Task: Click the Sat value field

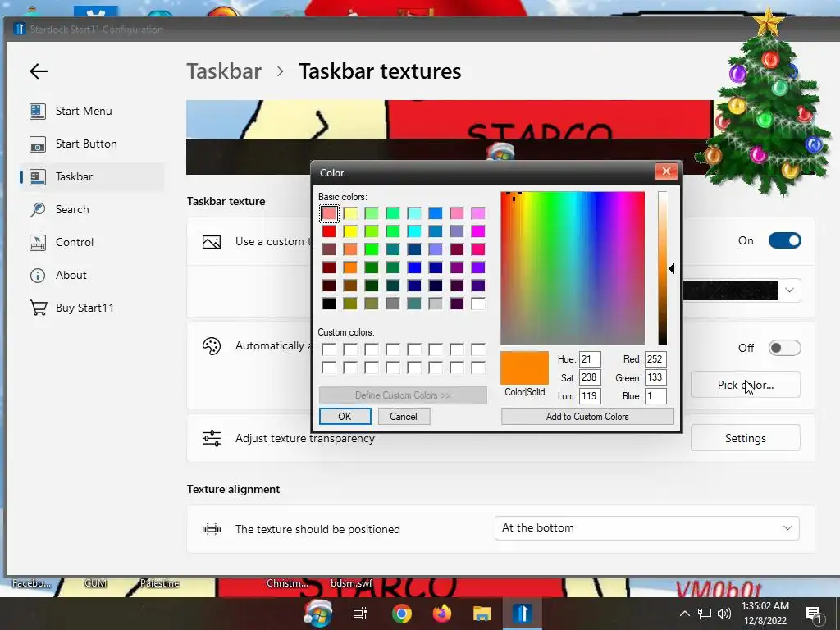Action: 590,377
